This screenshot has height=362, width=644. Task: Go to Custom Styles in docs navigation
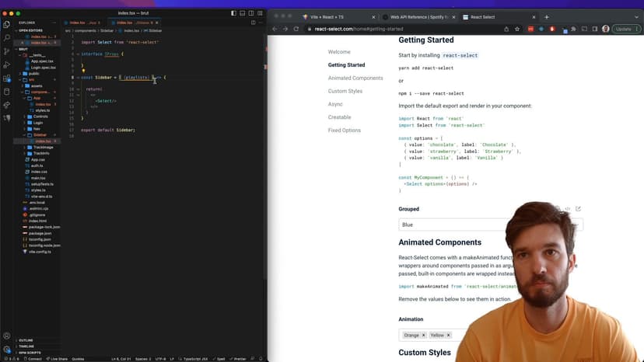pyautogui.click(x=345, y=91)
